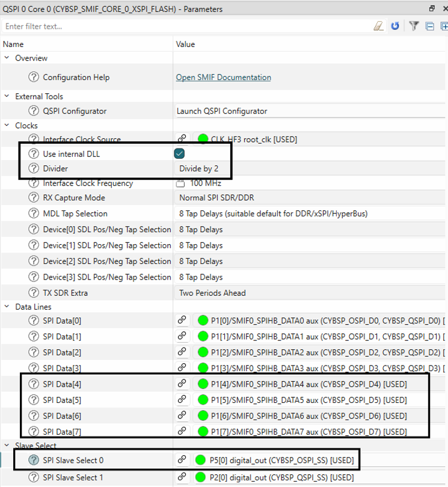Click help icon beside Configuration Help
This screenshot has height=487, width=448.
[34, 78]
